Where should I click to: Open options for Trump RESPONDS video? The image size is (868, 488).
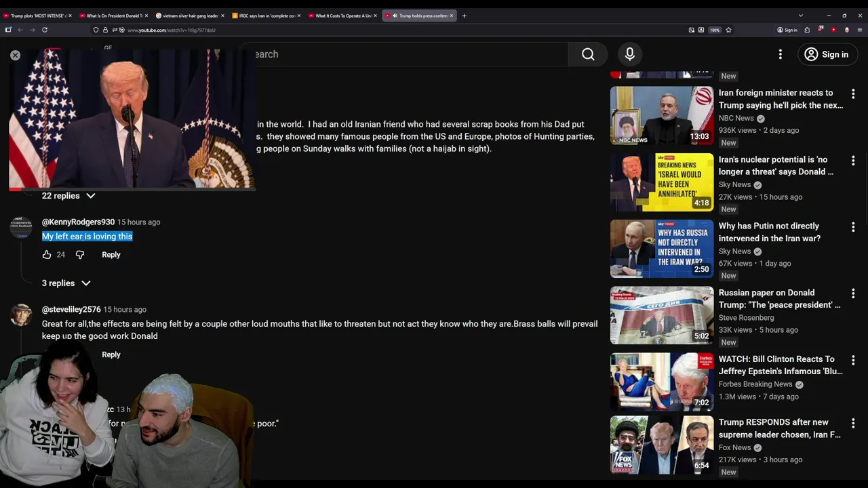point(853,423)
